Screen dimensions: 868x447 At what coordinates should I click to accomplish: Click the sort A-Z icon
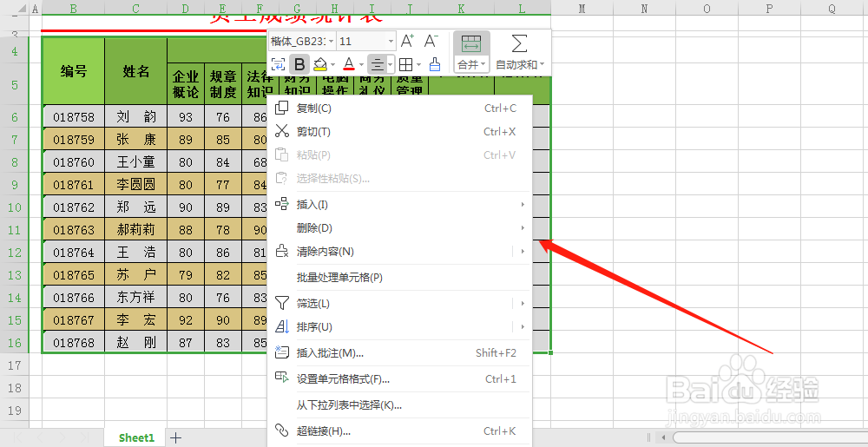coord(282,326)
